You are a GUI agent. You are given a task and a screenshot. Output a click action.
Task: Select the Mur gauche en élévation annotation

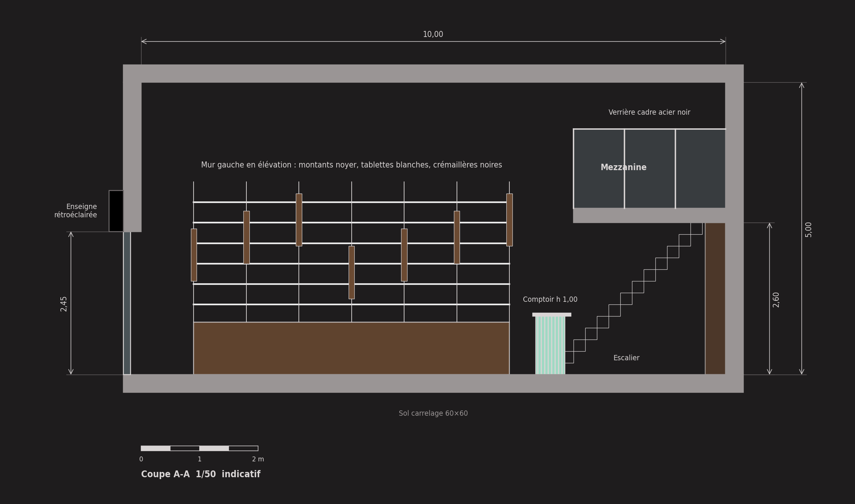point(351,165)
